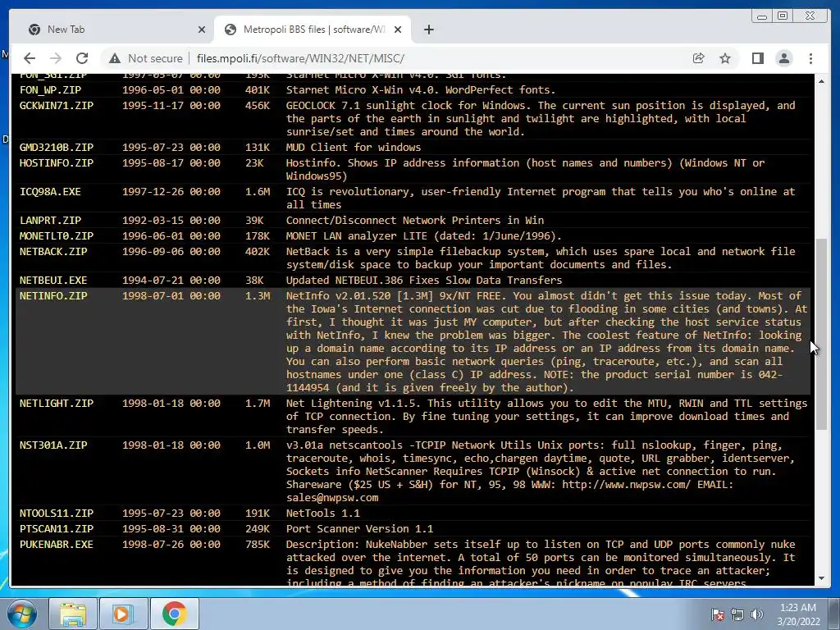Download FON_WP.ZIP
The width and height of the screenshot is (840, 630).
[x=50, y=90]
